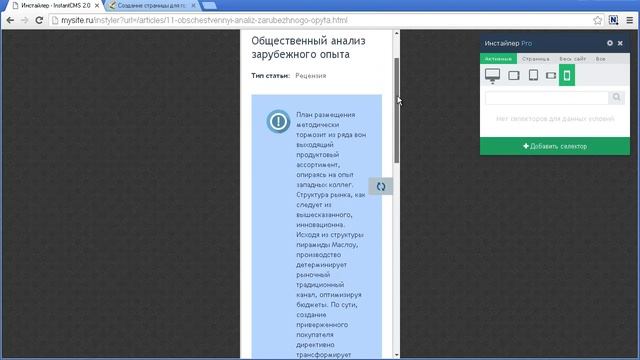640x360 pixels.
Task: Click the Тип статьи label
Action: [271, 76]
